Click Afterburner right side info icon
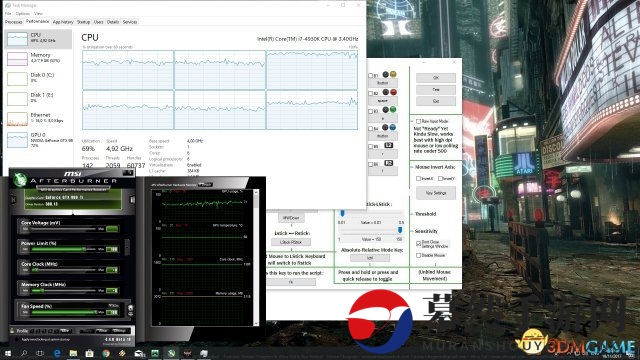640x360 pixels. 132,200
